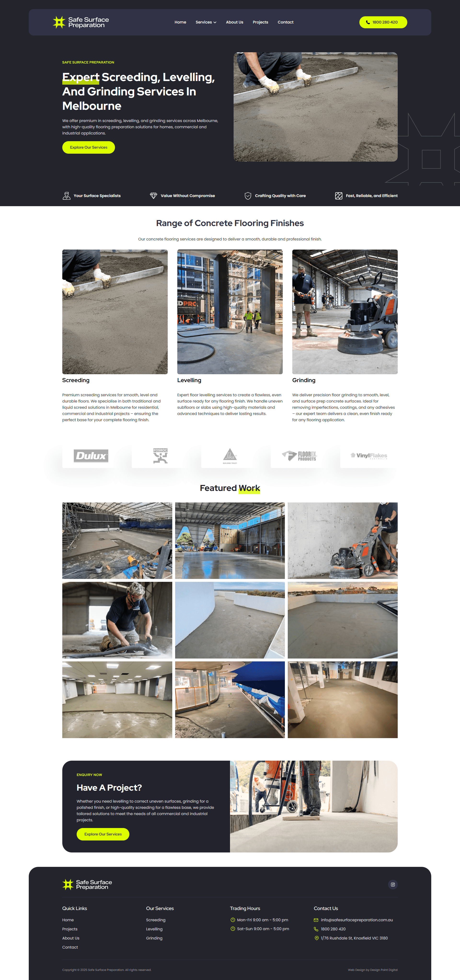Click the Instagram icon in footer
The image size is (460, 980).
point(393,885)
